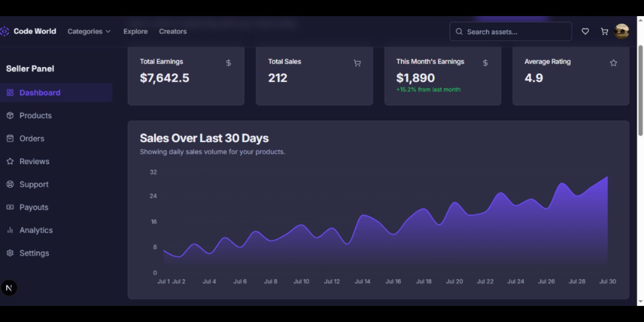644x322 pixels.
Task: Open the shopping cart icon in header
Action: pos(604,31)
